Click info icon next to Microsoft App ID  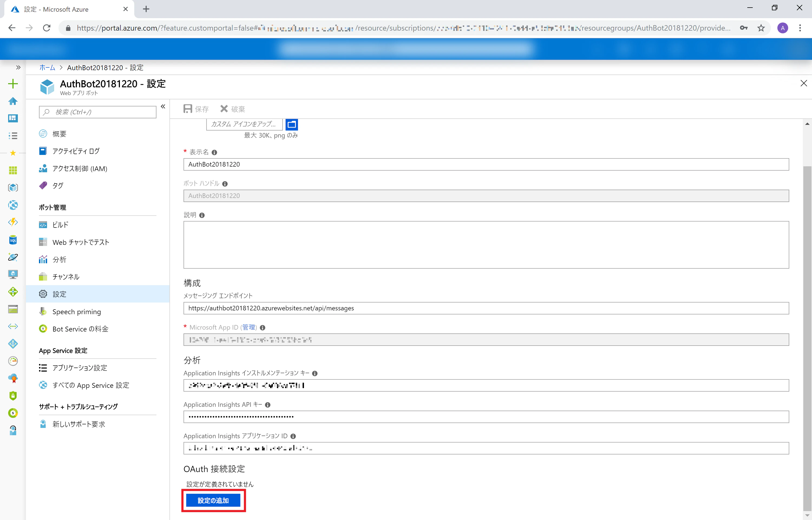[263, 328]
